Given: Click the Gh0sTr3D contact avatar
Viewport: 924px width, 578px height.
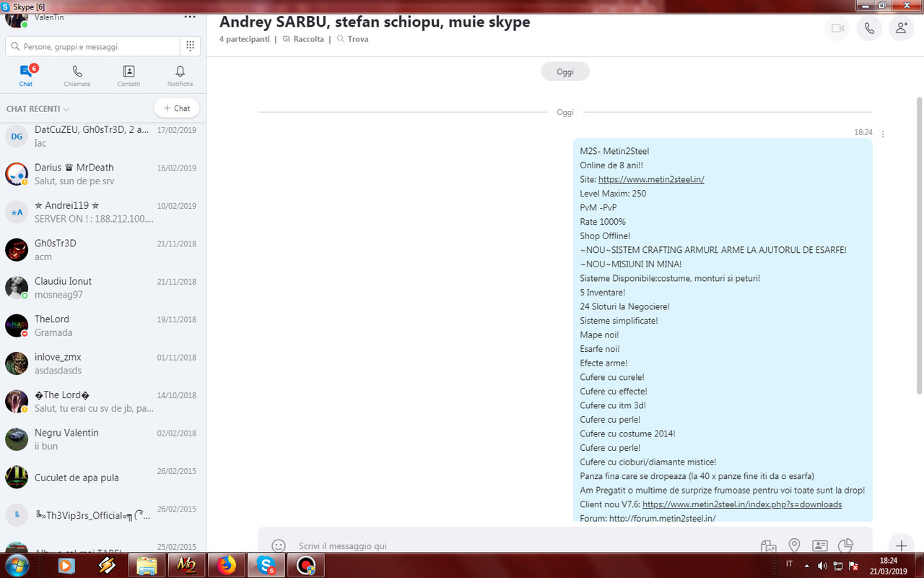Looking at the screenshot, I should [x=17, y=250].
